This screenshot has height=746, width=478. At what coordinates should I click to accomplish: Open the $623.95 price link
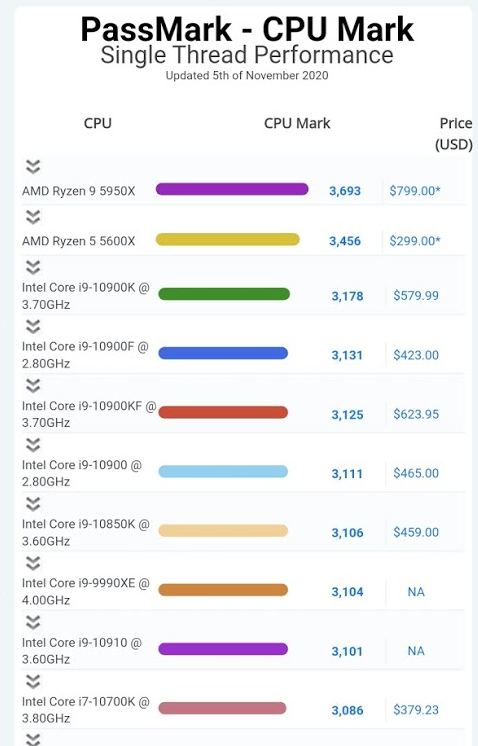pyautogui.click(x=416, y=414)
